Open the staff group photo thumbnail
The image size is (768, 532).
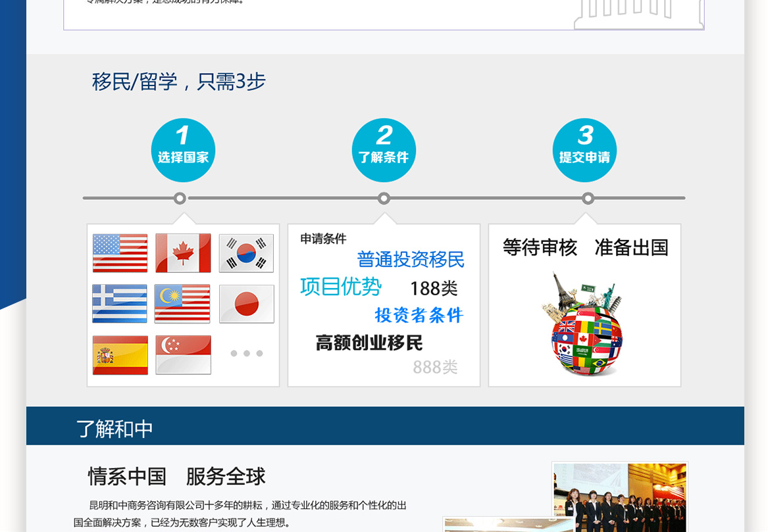pos(619,497)
